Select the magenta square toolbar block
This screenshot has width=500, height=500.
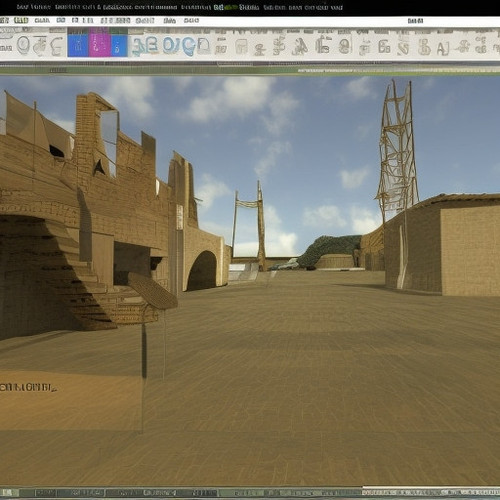[99, 45]
